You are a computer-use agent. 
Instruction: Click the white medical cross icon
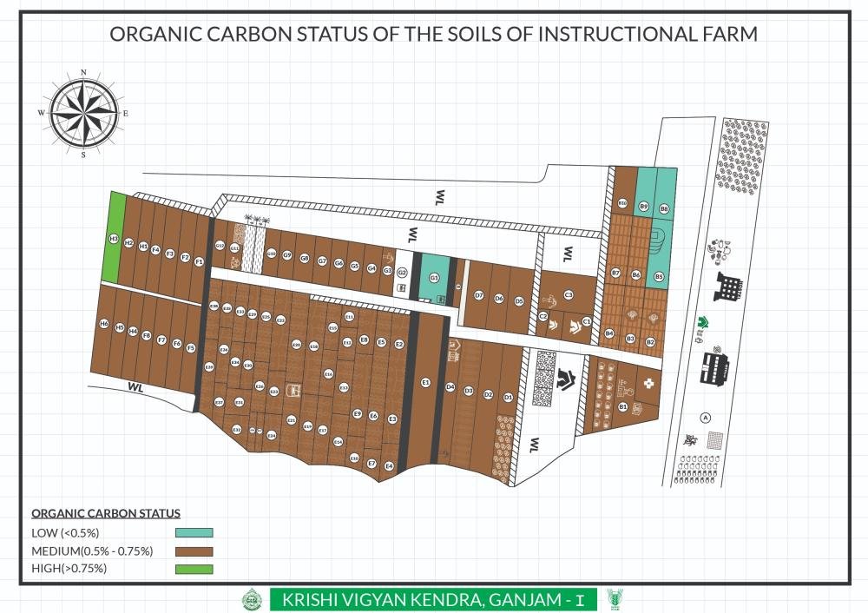point(646,384)
